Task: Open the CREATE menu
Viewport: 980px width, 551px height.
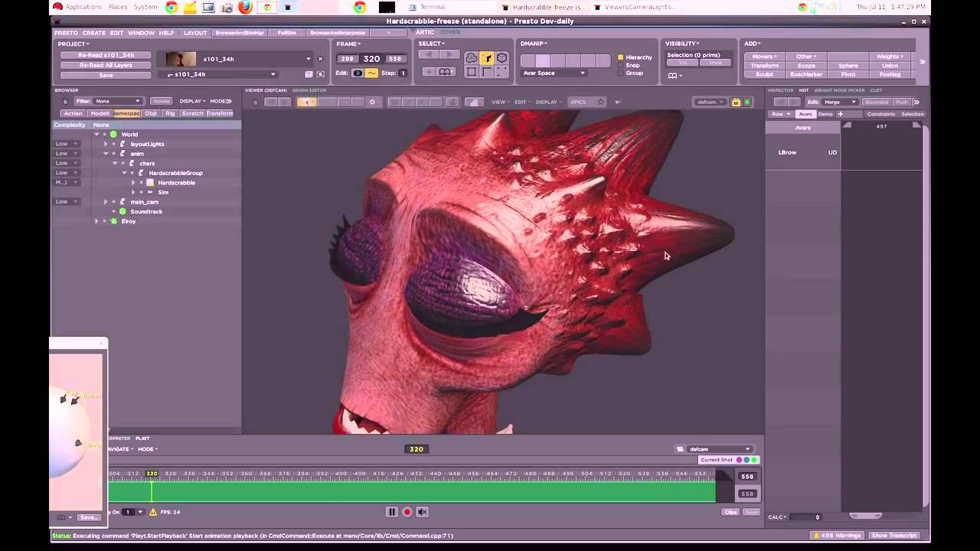Action: pos(93,33)
